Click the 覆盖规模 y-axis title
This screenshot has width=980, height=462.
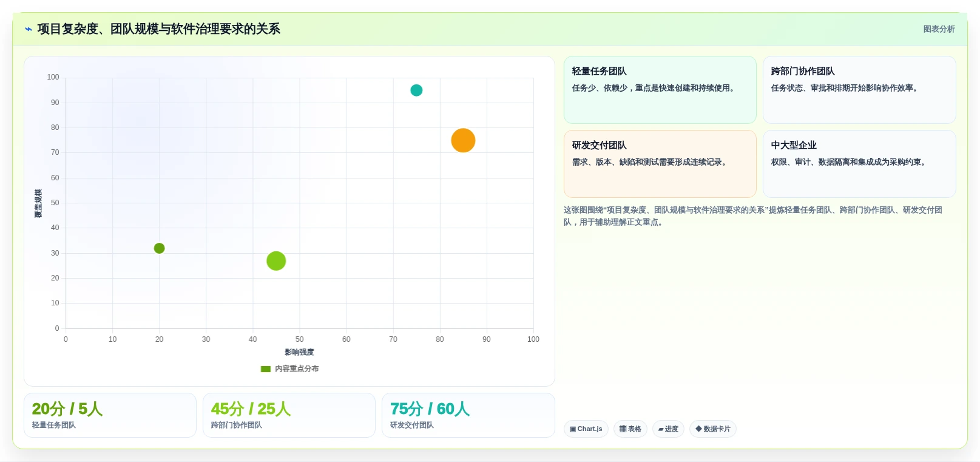[x=38, y=203]
